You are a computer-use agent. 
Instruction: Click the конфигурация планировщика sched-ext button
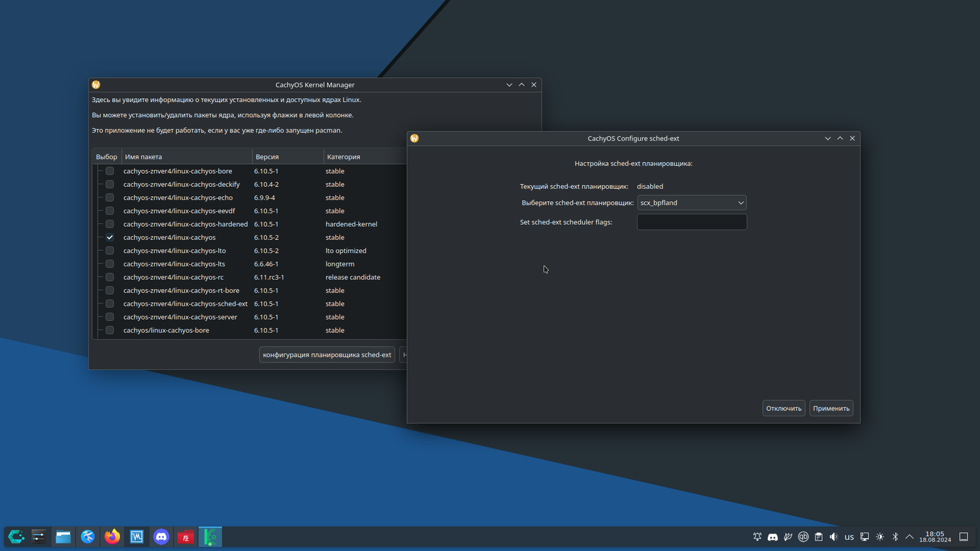(327, 355)
